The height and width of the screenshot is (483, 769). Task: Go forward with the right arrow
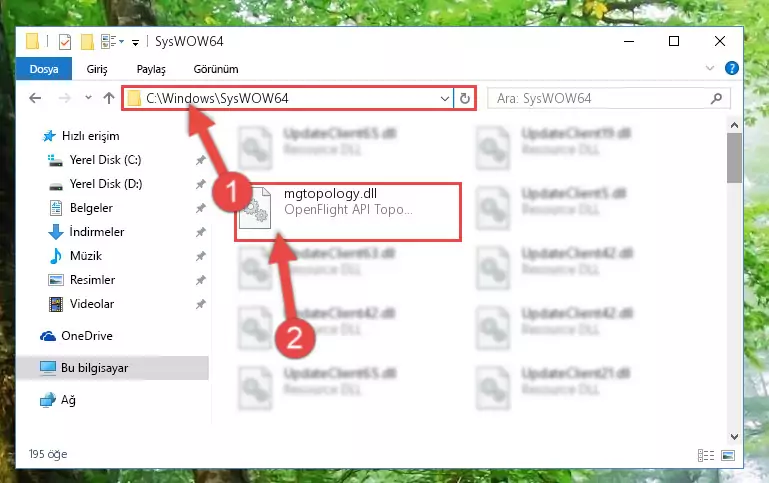[64, 98]
